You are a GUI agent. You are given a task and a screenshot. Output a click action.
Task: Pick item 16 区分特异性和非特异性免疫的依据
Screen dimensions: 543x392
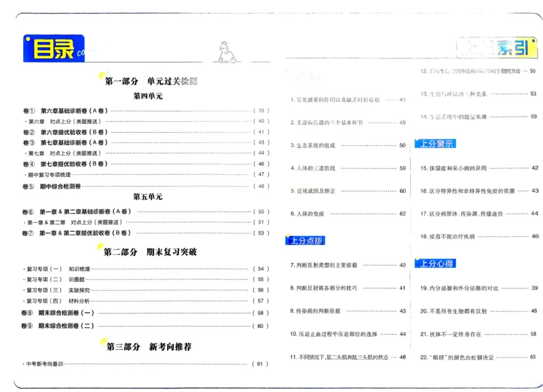point(479,191)
